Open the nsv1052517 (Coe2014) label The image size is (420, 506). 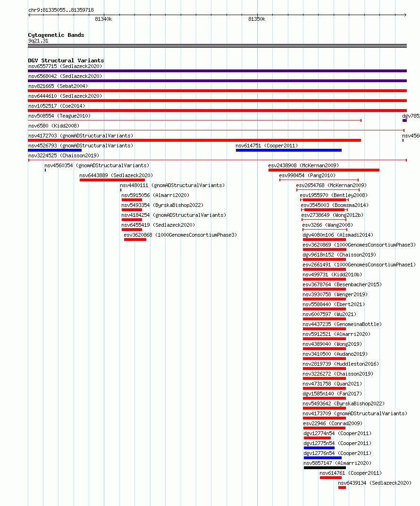57,106
